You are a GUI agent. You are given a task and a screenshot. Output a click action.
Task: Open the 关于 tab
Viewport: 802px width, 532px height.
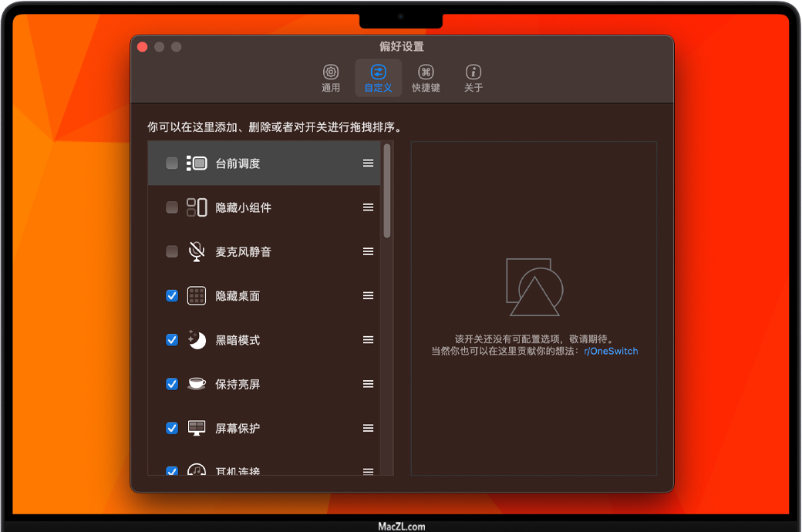coord(473,78)
